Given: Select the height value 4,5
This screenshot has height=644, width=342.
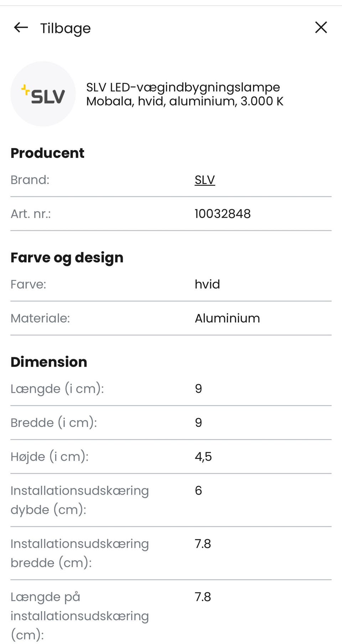Looking at the screenshot, I should click(x=203, y=457).
